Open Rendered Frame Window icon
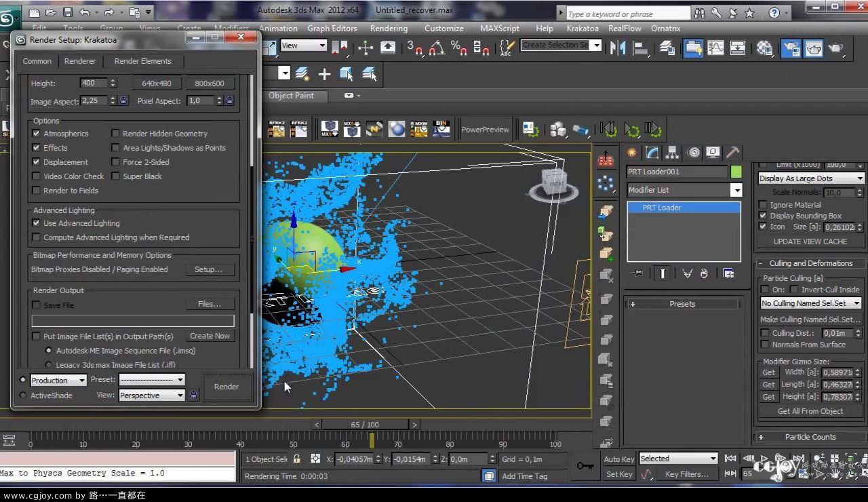 [x=813, y=47]
